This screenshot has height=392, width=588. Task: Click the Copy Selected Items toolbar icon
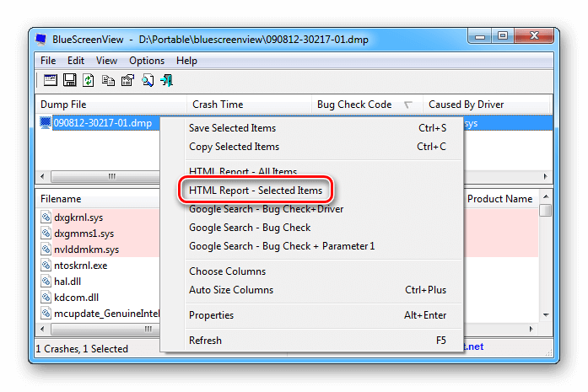tap(108, 80)
